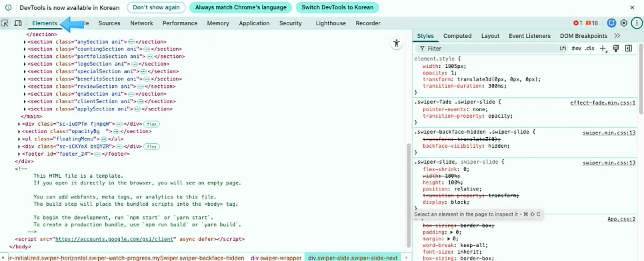644x261 pixels.
Task: Toggle the rendering emulations paintbrush icon
Action: tap(615, 49)
